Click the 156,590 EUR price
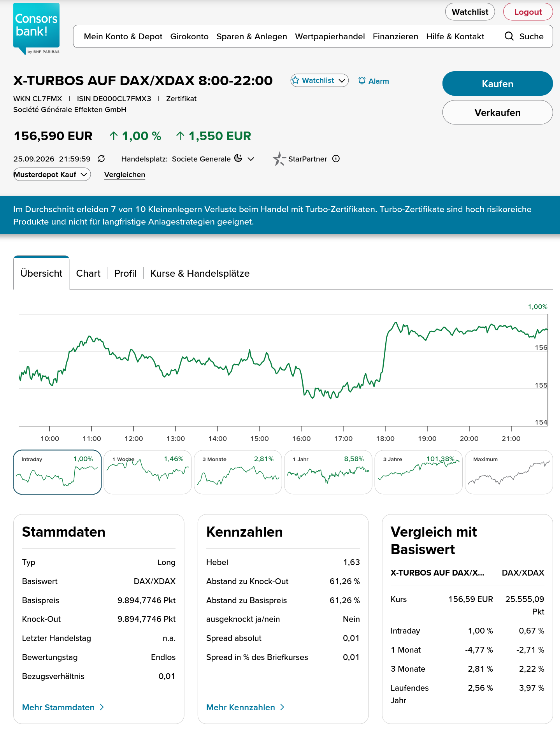Viewport: 560px width, 732px height. point(53,136)
